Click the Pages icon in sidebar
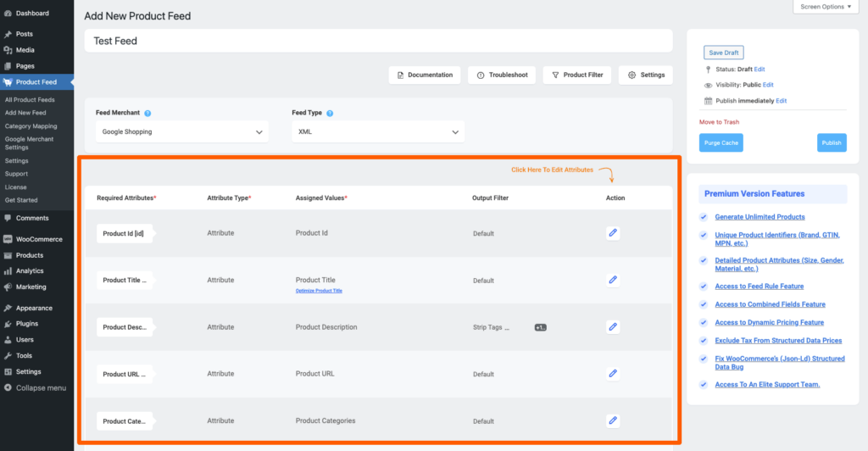This screenshot has height=451, width=868. (x=8, y=66)
